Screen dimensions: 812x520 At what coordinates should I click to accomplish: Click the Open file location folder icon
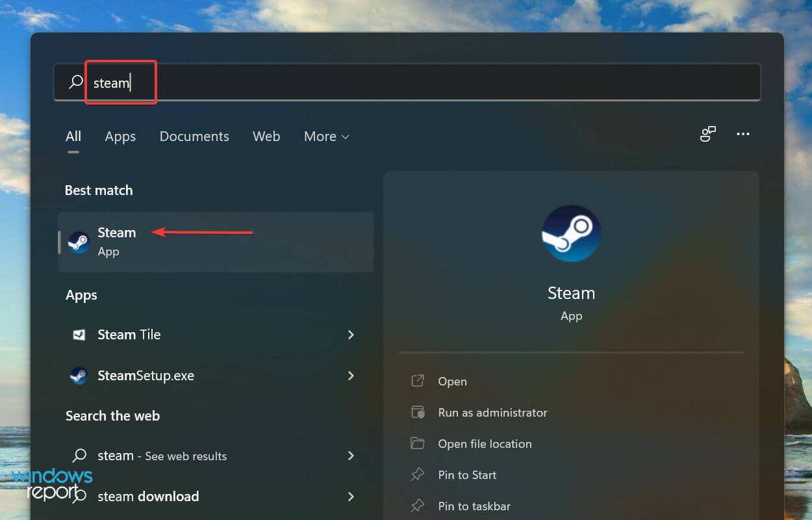click(x=419, y=443)
